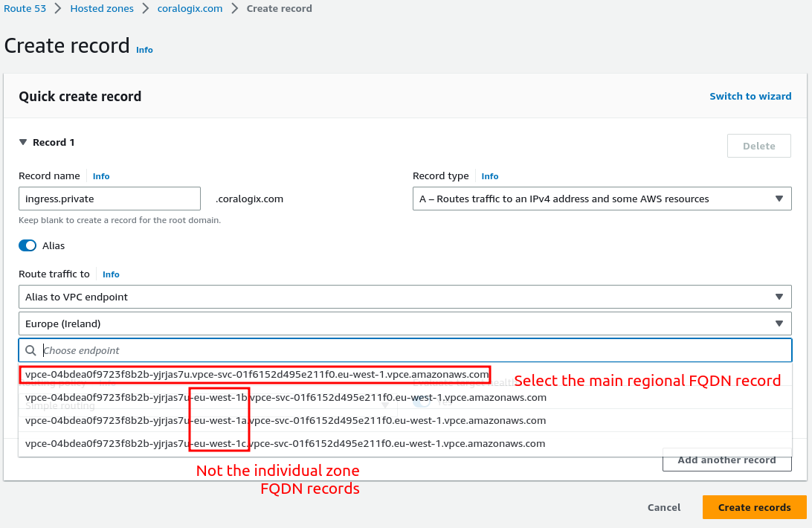This screenshot has width=812, height=528.
Task: Select the main regional vpce FQDN endpoint
Action: (257, 375)
